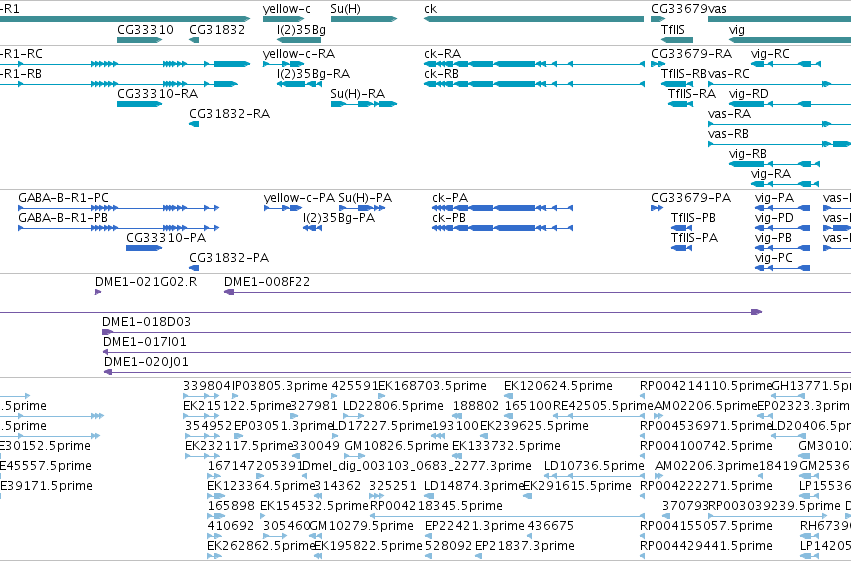The image size is (851, 561).
Task: Select the CG31832 gene label
Action: click(217, 30)
